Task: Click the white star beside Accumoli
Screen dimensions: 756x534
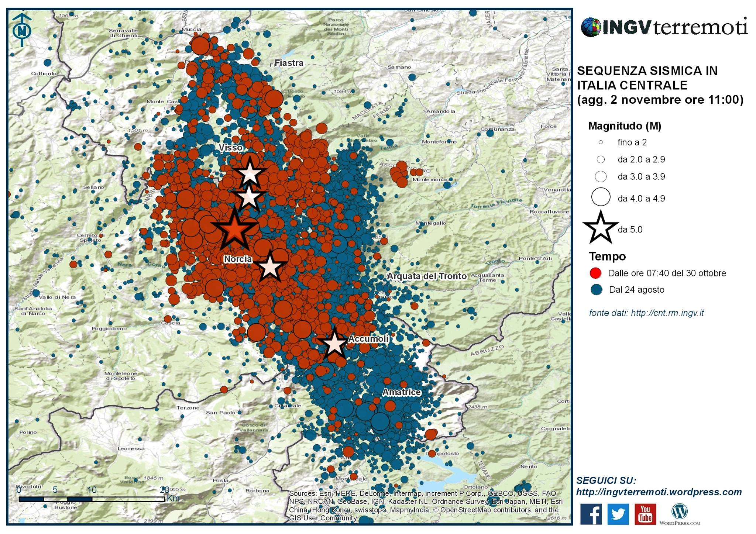Action: [x=334, y=344]
